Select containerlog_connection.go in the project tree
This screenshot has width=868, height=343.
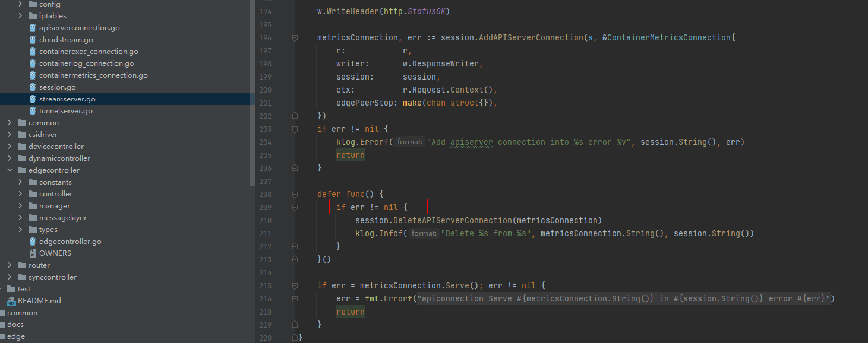87,63
